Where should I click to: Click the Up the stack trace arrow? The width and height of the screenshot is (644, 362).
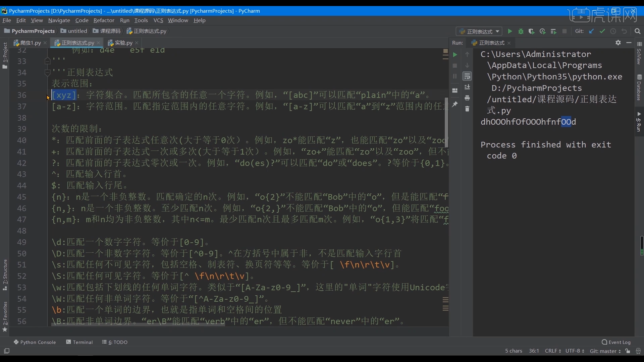coord(467,54)
